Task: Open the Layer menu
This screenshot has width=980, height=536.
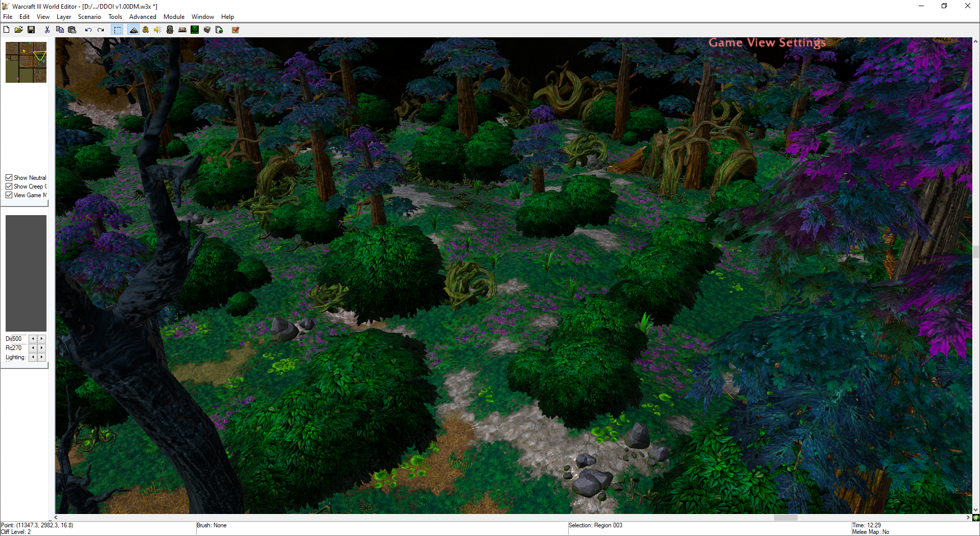Action: pyautogui.click(x=64, y=17)
